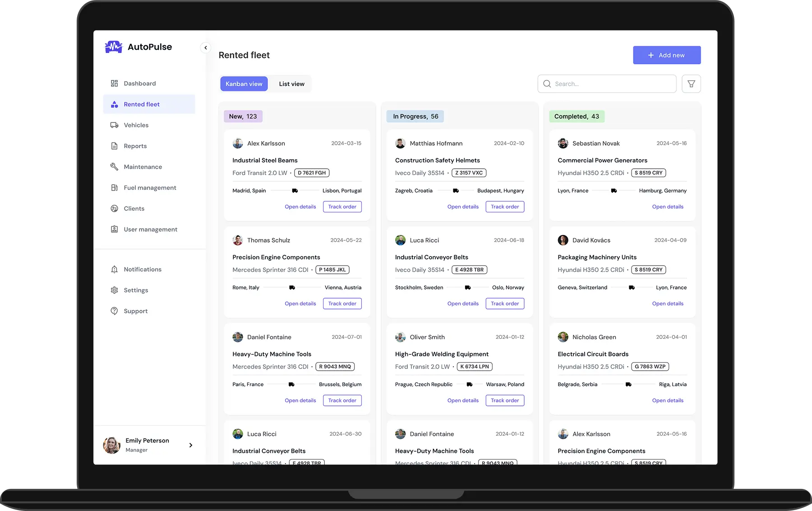Switch to Kanban view
The width and height of the screenshot is (812, 511).
pyautogui.click(x=244, y=84)
